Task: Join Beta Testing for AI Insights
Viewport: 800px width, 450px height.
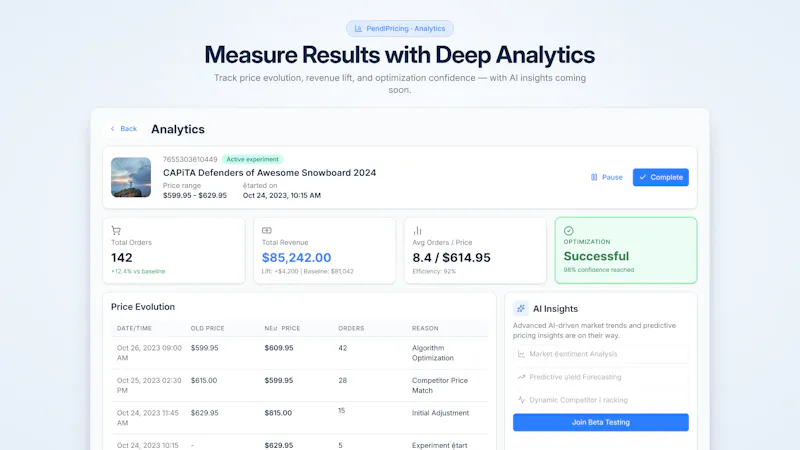Action: (601, 422)
